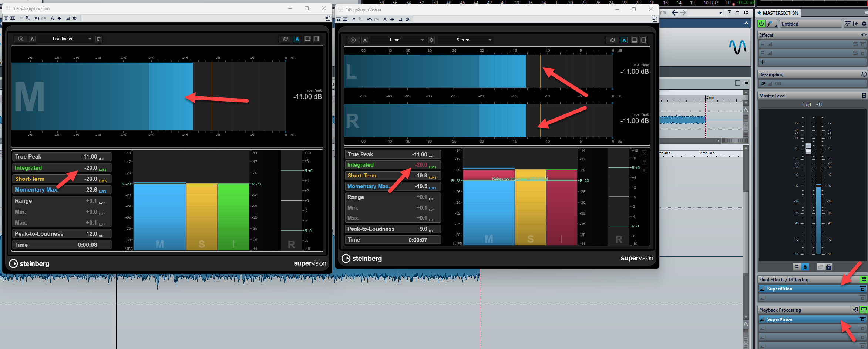Solo the second Effects slot

click(855, 53)
